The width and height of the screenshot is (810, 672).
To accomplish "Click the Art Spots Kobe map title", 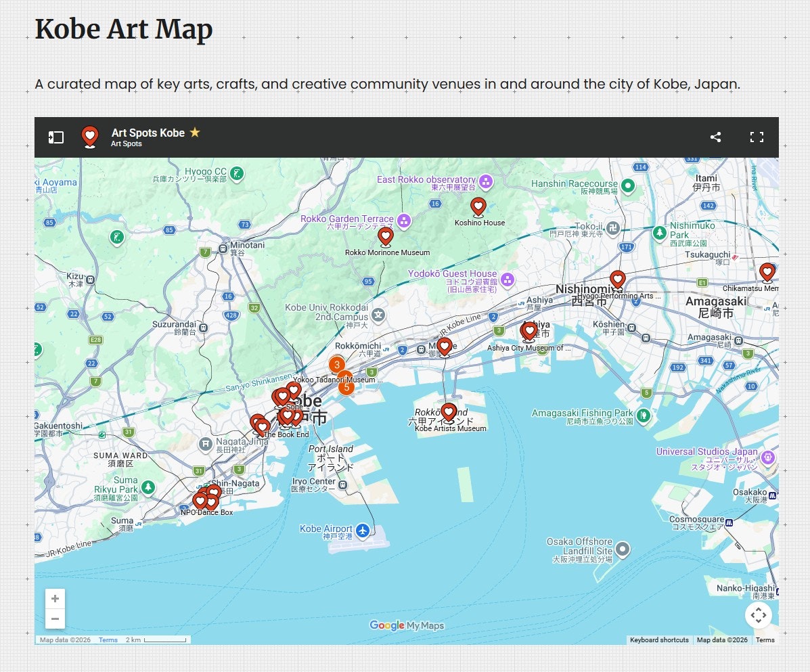I will [x=148, y=133].
